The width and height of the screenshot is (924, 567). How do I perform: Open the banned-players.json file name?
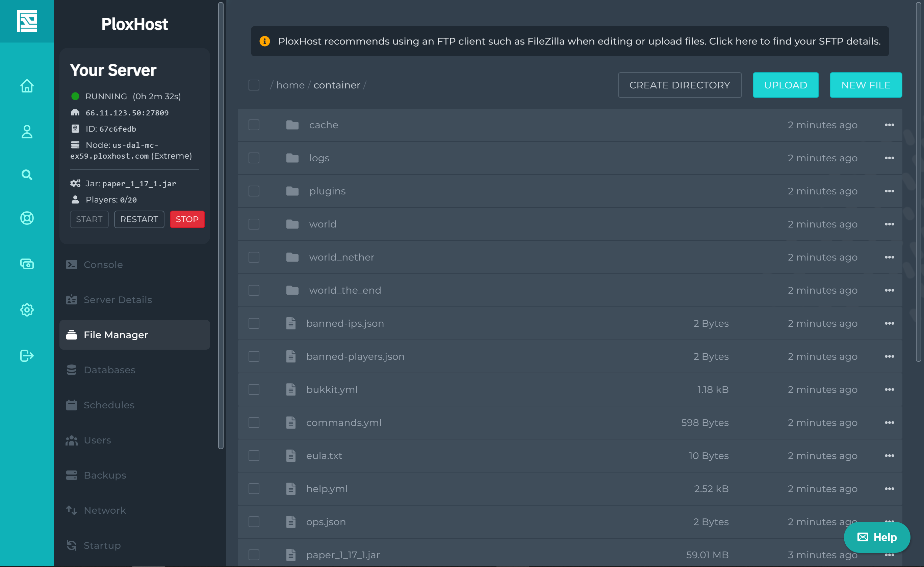[355, 356]
